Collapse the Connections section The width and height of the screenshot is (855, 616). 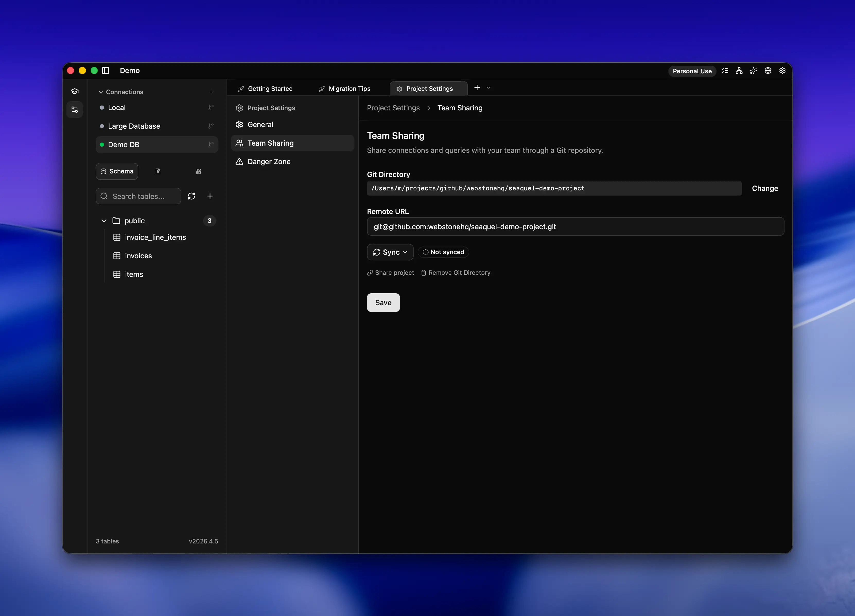[x=101, y=92]
